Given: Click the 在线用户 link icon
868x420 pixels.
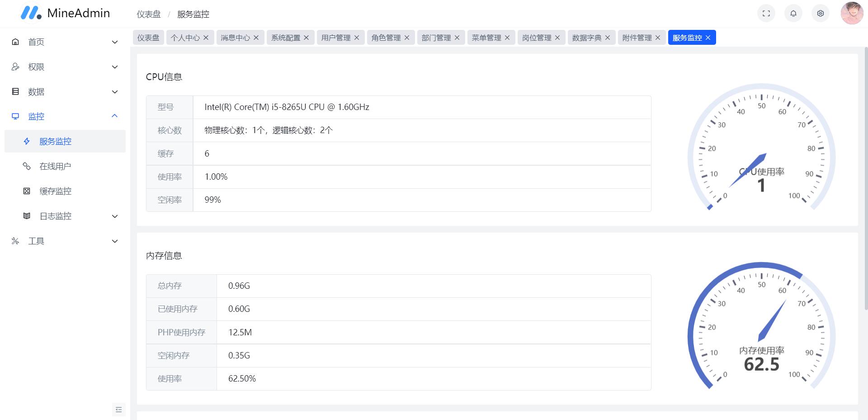Looking at the screenshot, I should click(27, 166).
